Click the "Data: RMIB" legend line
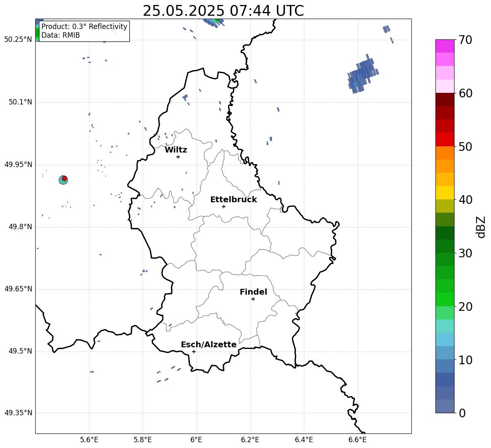This screenshot has width=491, height=448. [x=61, y=35]
